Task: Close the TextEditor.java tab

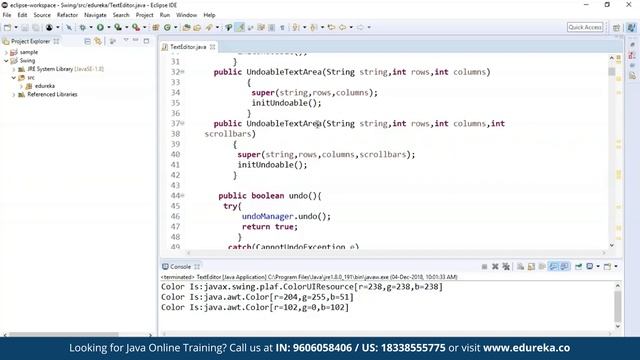Action: pyautogui.click(x=213, y=47)
